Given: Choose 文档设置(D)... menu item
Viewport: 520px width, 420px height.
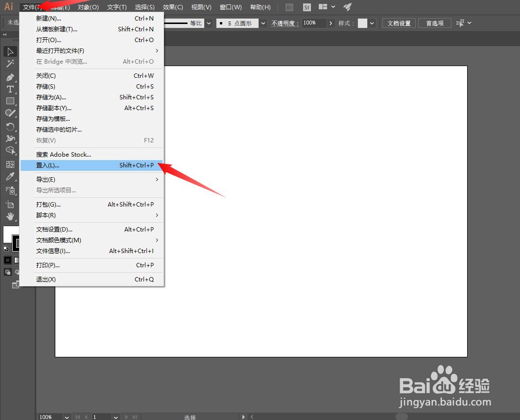Looking at the screenshot, I should [x=92, y=230].
